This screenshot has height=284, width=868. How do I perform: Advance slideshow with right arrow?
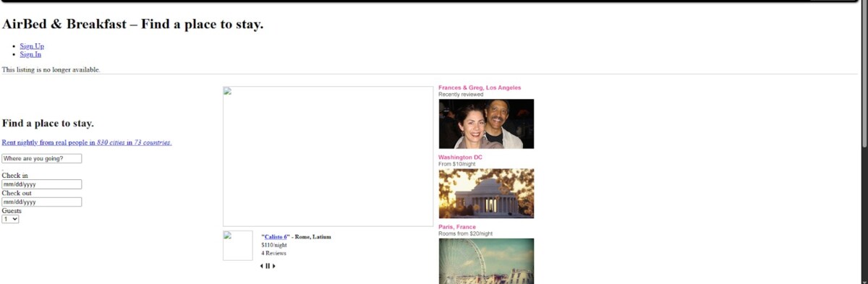(273, 266)
